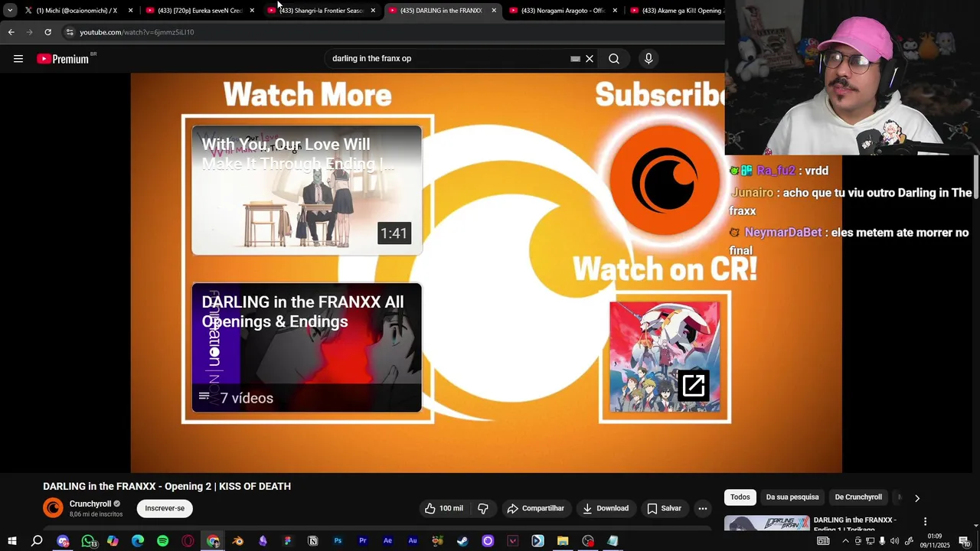The width and height of the screenshot is (980, 551).
Task: Open After Effects from taskbar
Action: (387, 541)
